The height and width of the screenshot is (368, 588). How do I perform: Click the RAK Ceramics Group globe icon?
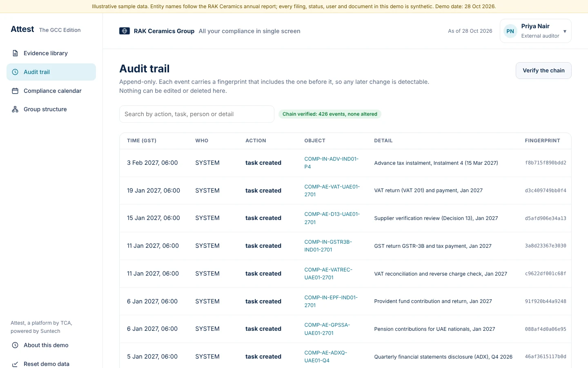(125, 31)
